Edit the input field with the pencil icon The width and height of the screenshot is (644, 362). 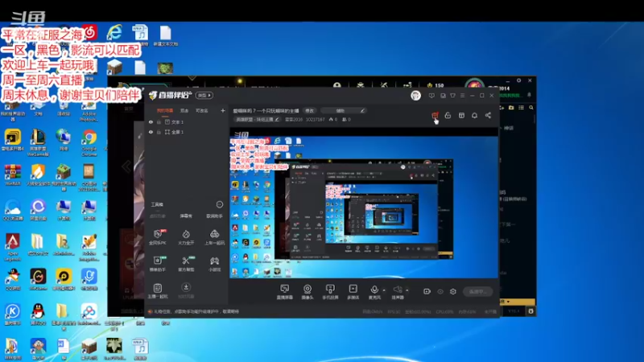(343, 111)
